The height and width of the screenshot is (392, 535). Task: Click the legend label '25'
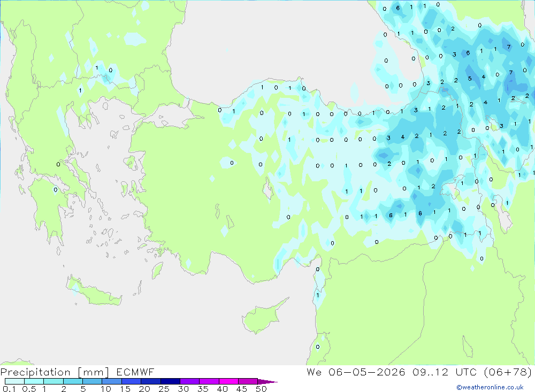click(x=164, y=389)
